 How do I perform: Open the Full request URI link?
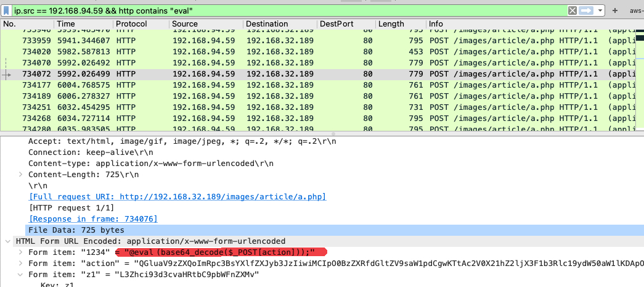click(x=177, y=197)
